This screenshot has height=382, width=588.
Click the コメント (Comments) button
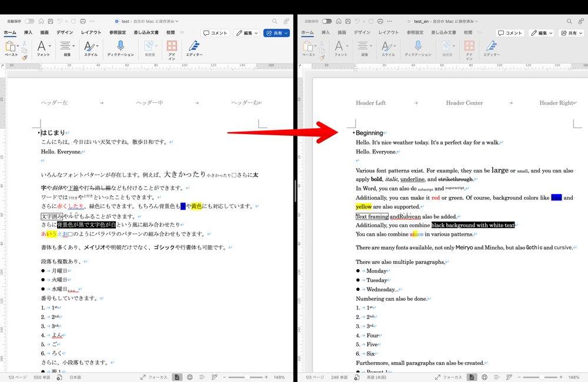[216, 33]
